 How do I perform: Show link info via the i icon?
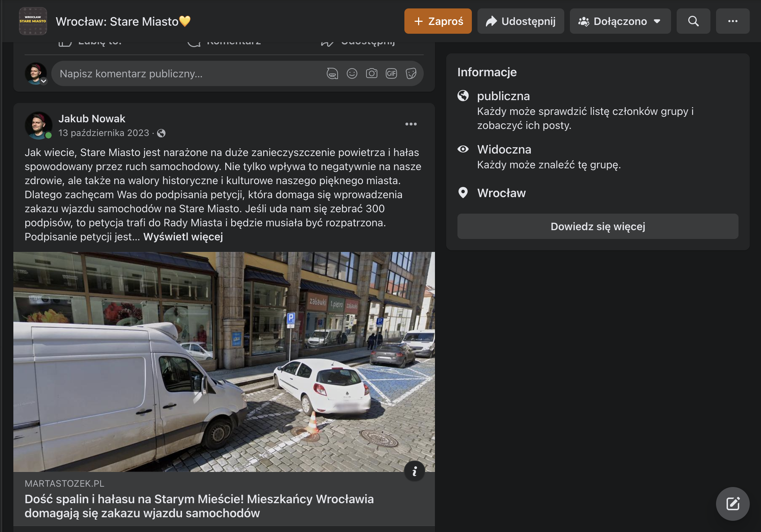pos(415,471)
